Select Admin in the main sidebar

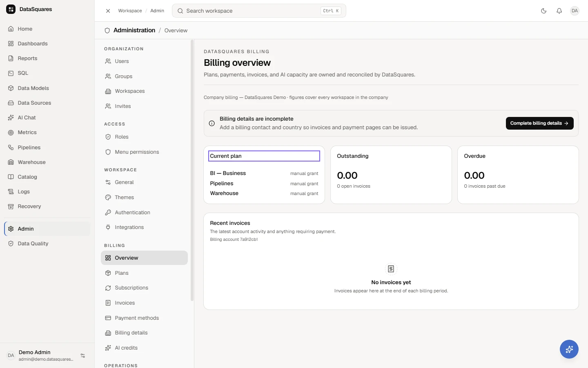click(47, 229)
